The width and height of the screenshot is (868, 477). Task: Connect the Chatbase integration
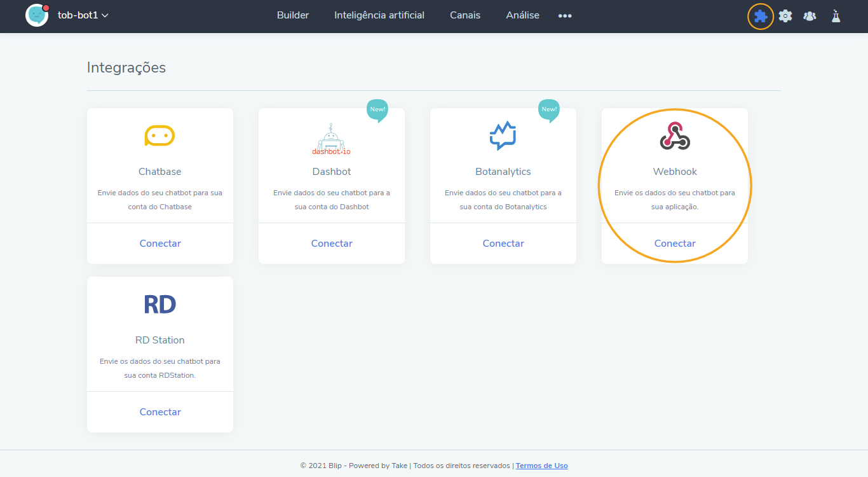pos(160,244)
